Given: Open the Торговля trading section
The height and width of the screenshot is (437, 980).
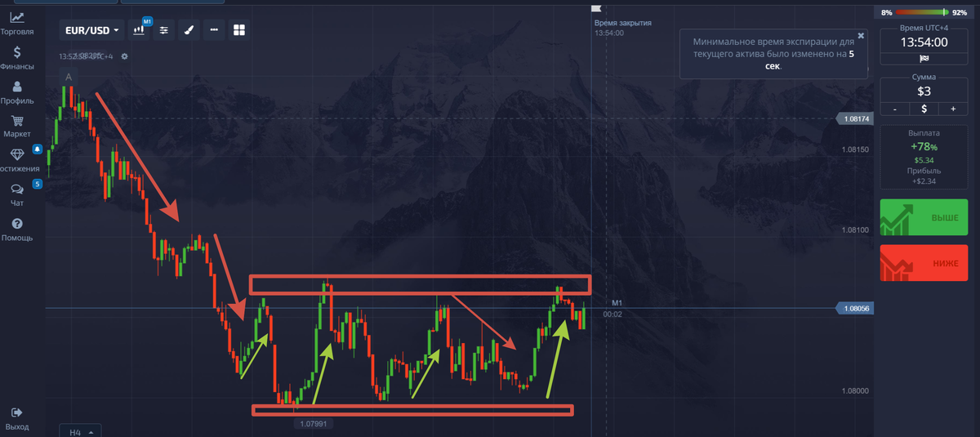Looking at the screenshot, I should [17, 22].
